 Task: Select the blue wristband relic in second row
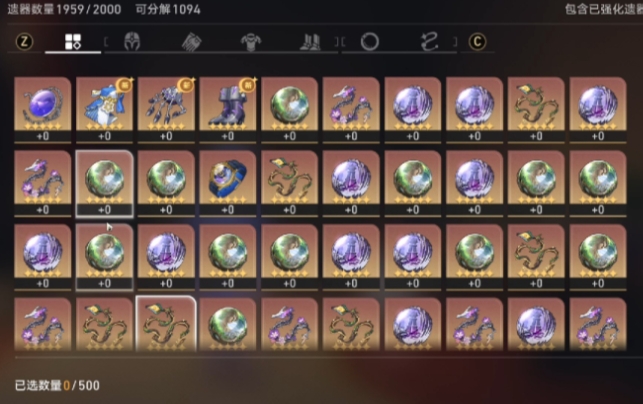coord(228,183)
